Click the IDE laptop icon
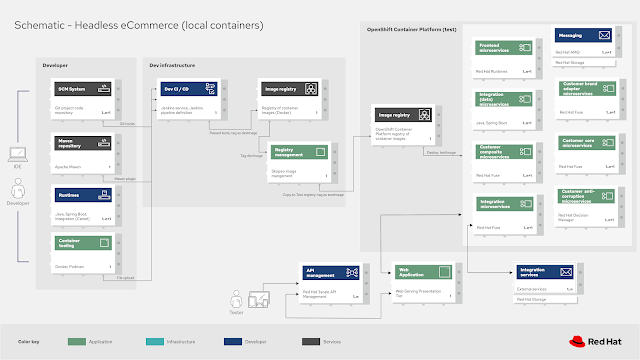The width and height of the screenshot is (640, 360). click(x=18, y=154)
